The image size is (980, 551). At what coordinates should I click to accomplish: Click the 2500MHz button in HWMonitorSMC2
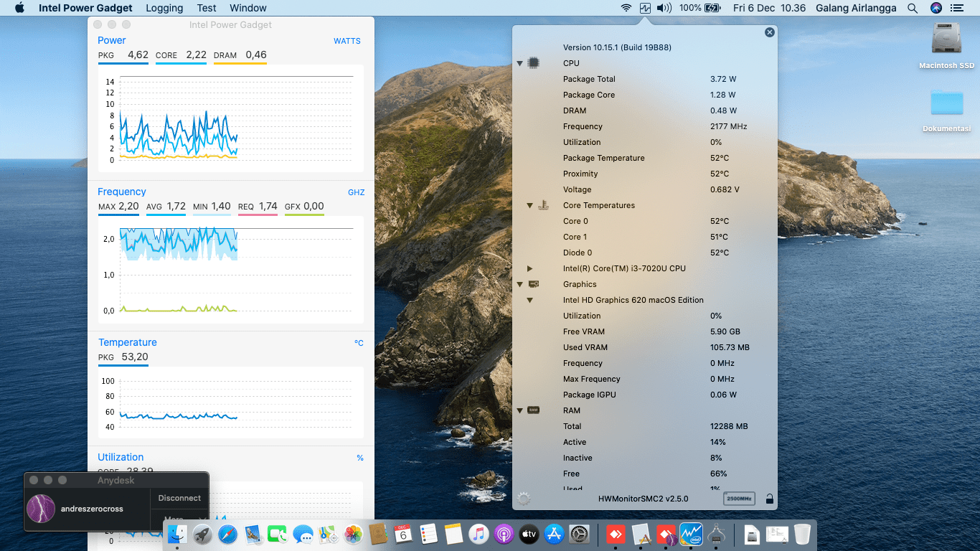(x=739, y=499)
